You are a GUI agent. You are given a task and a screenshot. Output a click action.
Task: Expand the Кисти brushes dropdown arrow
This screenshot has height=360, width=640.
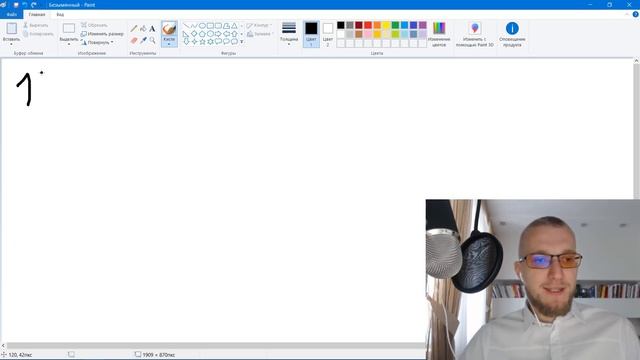[x=169, y=44]
